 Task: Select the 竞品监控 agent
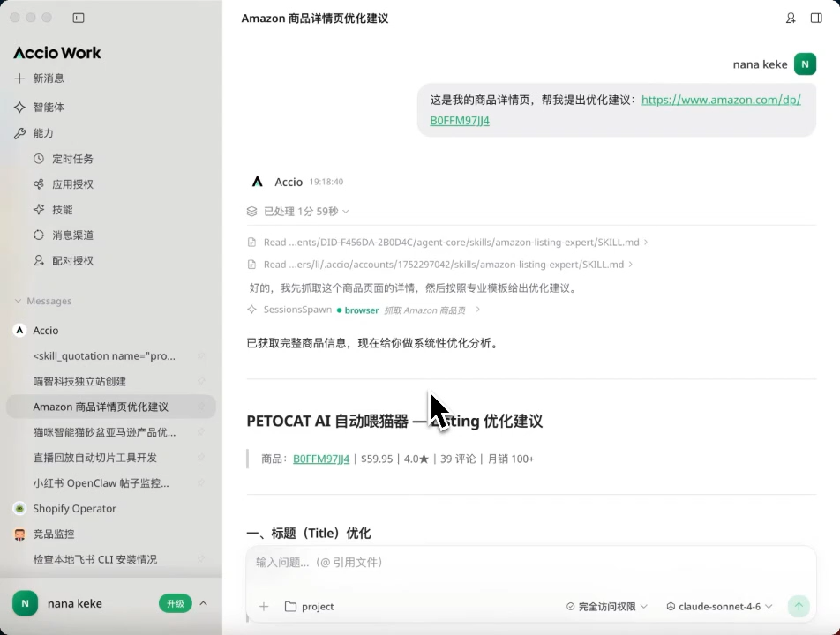[54, 534]
